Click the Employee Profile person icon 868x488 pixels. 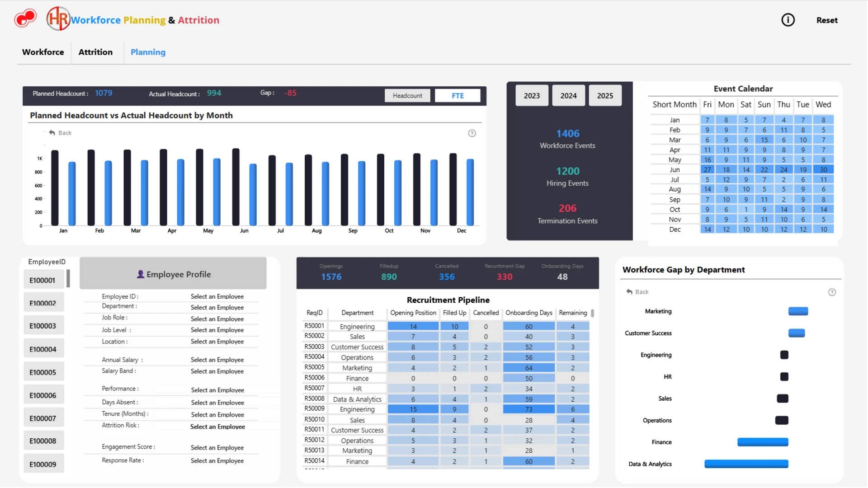coord(141,274)
